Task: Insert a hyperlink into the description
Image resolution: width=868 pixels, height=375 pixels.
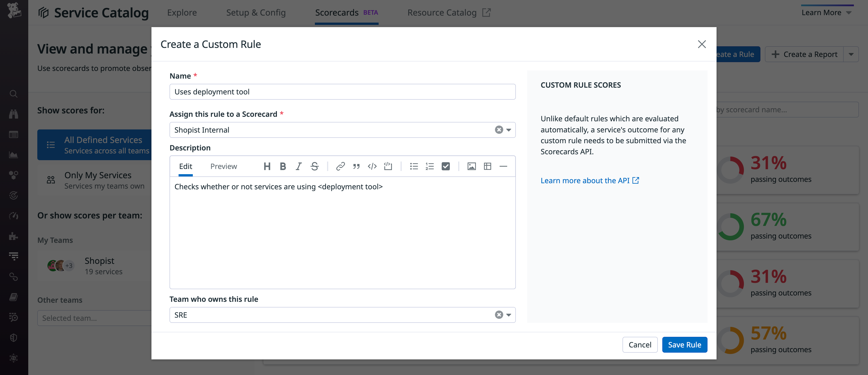Action: pyautogui.click(x=340, y=166)
